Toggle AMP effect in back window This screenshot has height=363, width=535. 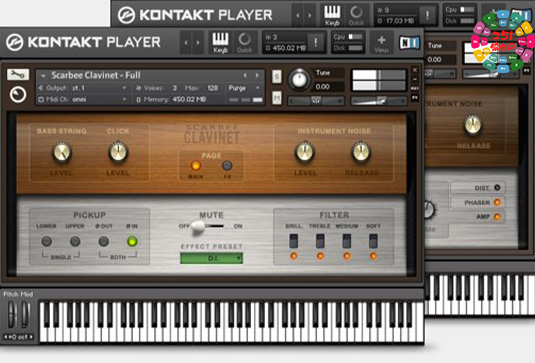point(497,217)
